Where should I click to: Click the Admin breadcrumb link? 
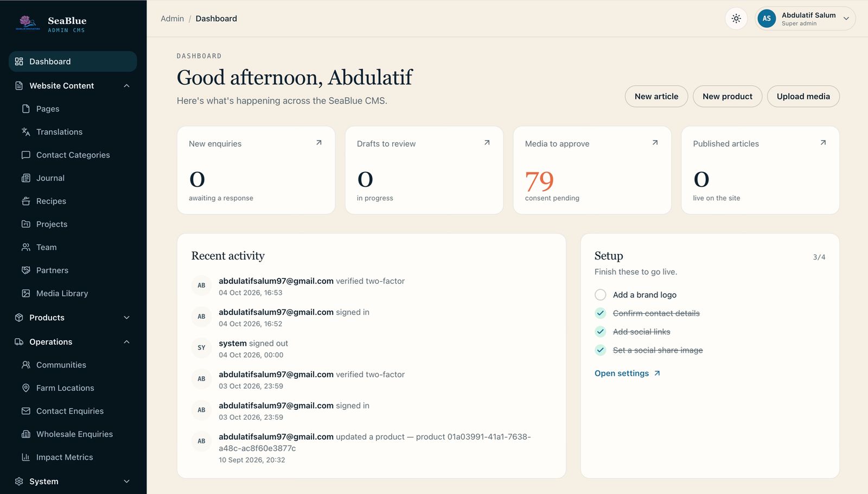[x=173, y=18]
